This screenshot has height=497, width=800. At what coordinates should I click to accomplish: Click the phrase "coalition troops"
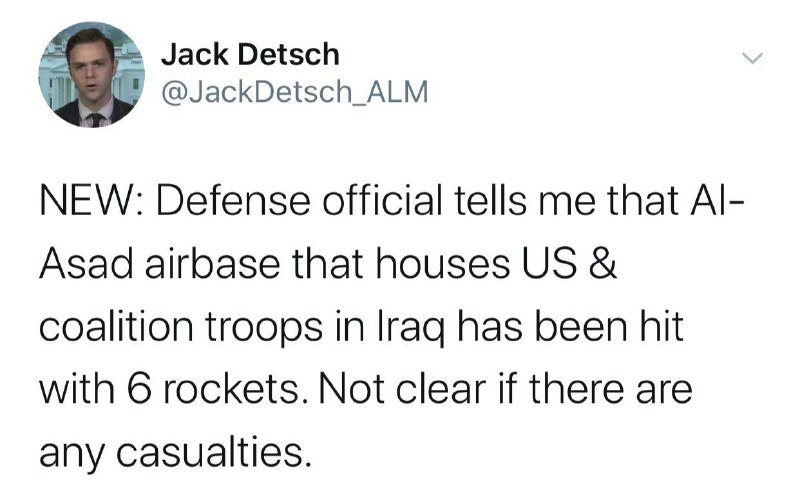[181, 327]
